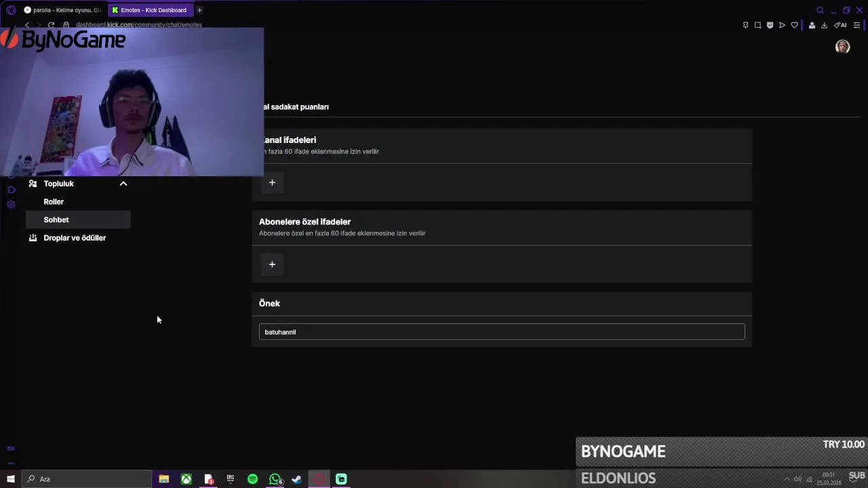Open Steam from the taskbar

pyautogui.click(x=296, y=479)
